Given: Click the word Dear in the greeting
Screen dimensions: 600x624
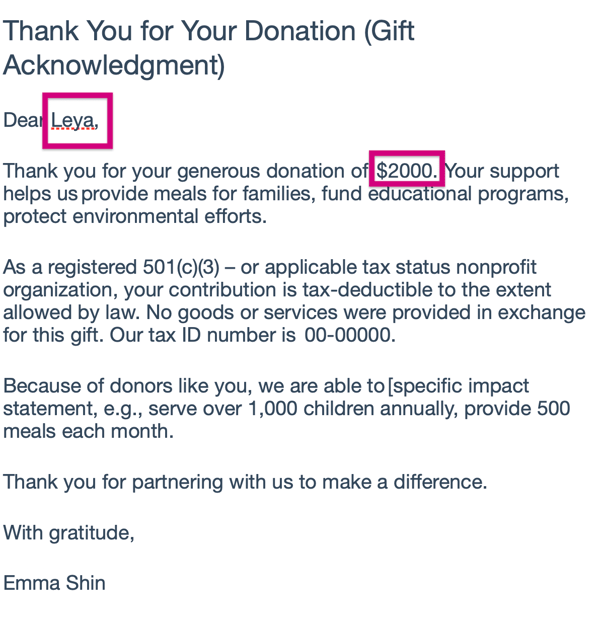Looking at the screenshot, I should [23, 121].
